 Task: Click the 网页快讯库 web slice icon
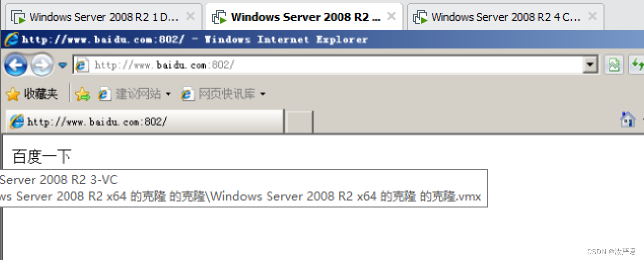coord(187,94)
